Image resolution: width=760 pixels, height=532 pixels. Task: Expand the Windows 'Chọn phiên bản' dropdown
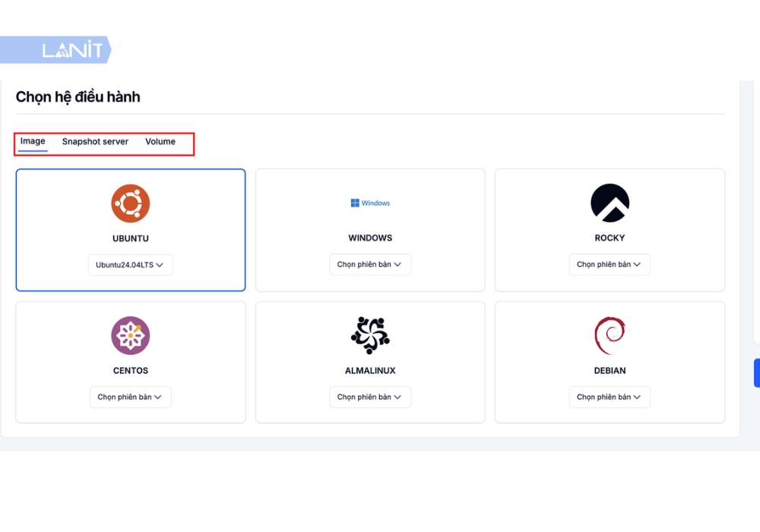(x=370, y=264)
